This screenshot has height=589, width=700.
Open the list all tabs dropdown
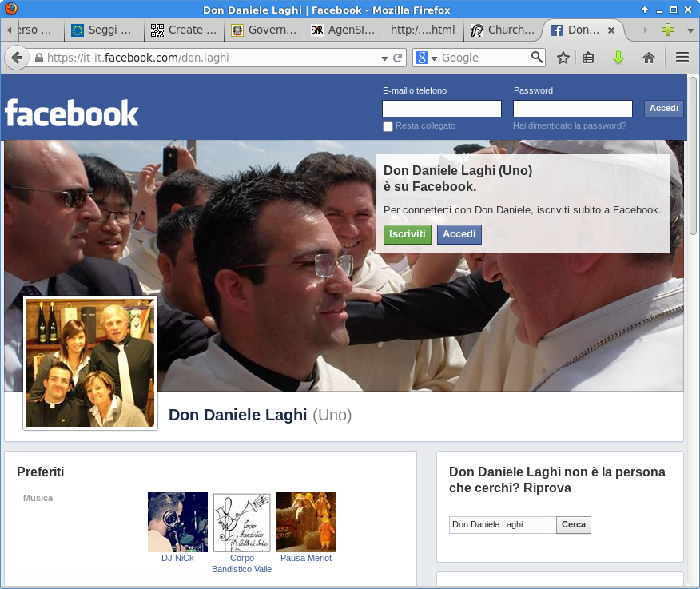tap(690, 30)
